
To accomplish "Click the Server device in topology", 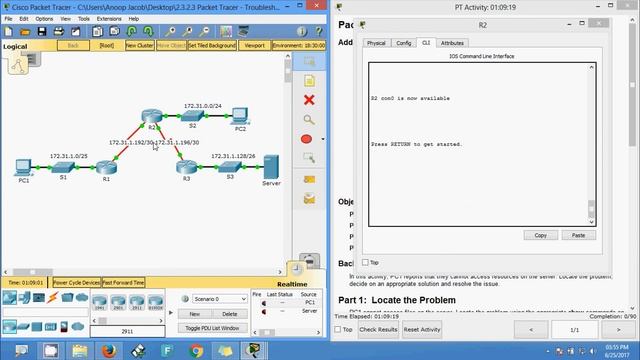I will (271, 167).
